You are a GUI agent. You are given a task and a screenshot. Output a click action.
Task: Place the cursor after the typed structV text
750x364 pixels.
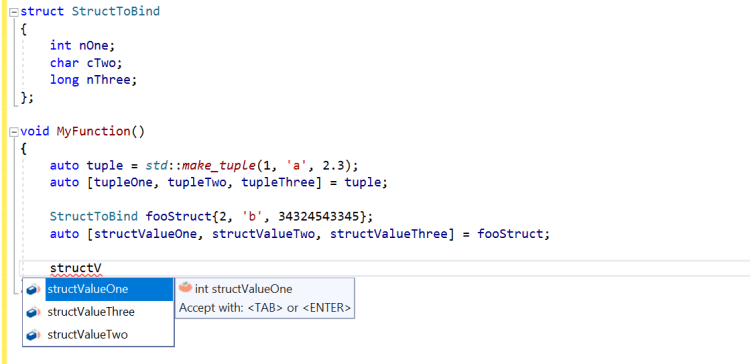pyautogui.click(x=102, y=268)
